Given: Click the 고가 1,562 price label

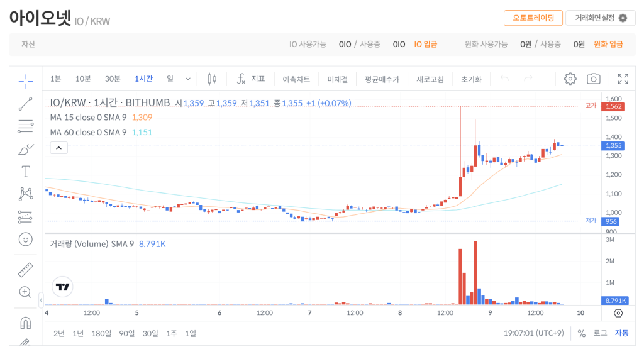Looking at the screenshot, I should pyautogui.click(x=613, y=106).
